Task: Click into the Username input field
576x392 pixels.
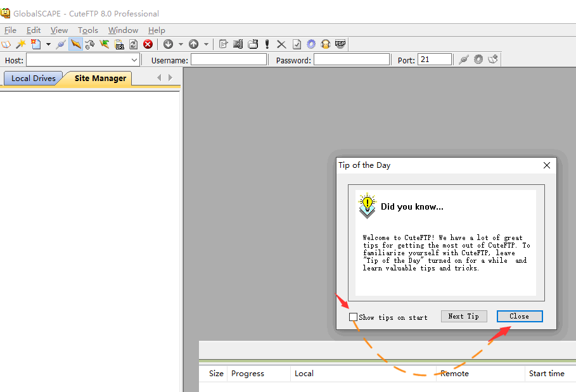Action: [229, 60]
